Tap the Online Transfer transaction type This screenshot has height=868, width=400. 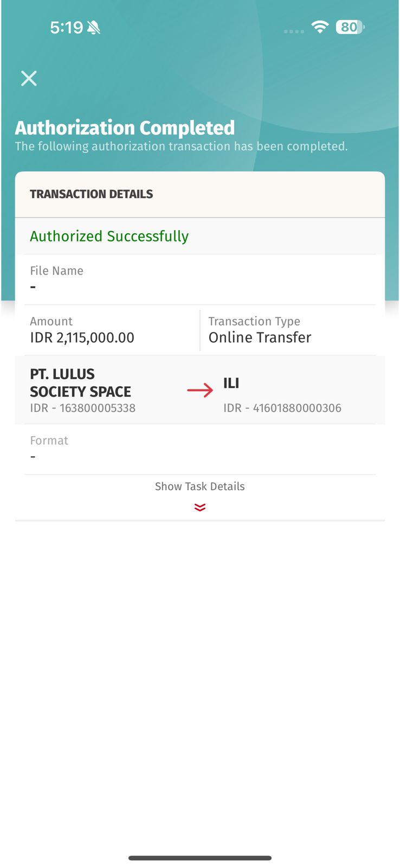(x=260, y=337)
